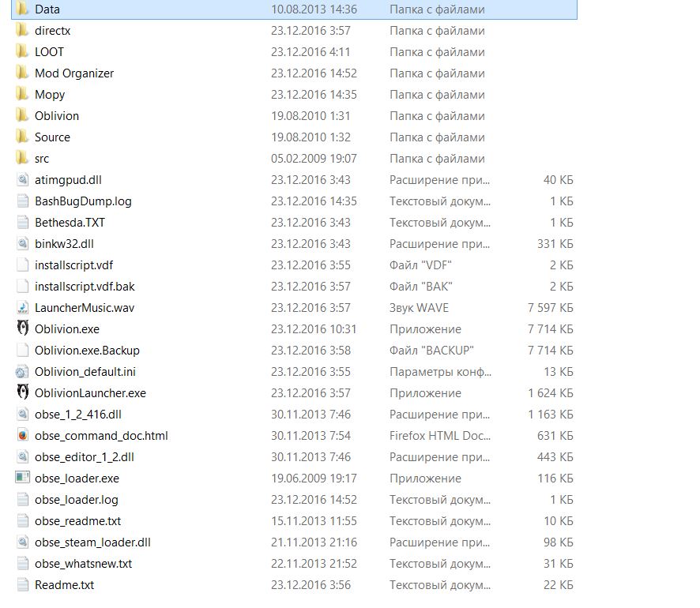
Task: Click the Oblivion.exe application icon
Action: [x=23, y=328]
